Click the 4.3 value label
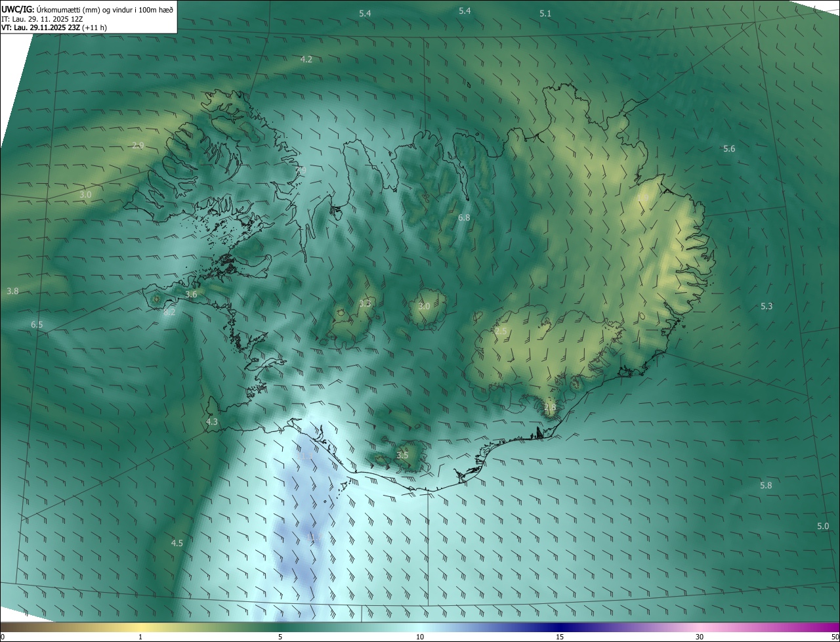840x642 pixels. [x=212, y=422]
